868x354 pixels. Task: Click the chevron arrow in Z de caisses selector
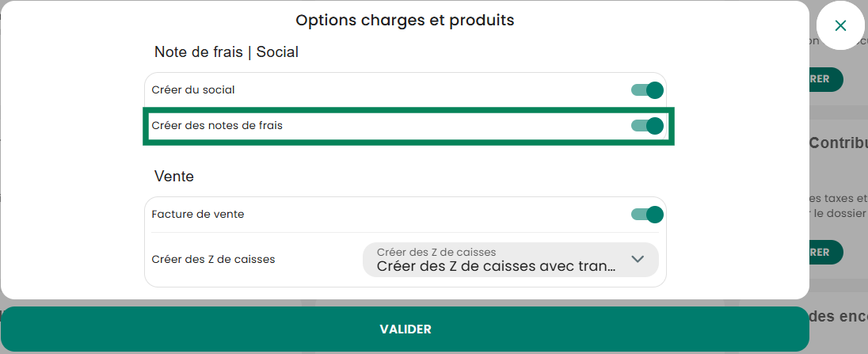[x=638, y=259]
